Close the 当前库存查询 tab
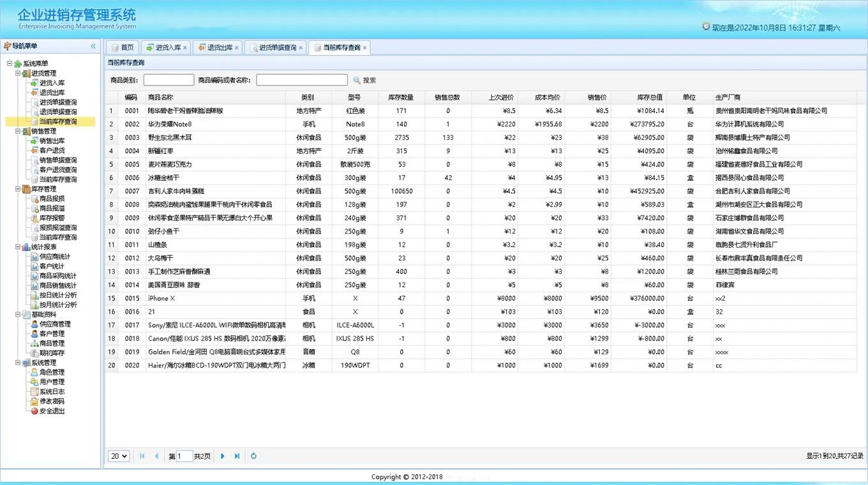The width and height of the screenshot is (868, 485). 365,48
